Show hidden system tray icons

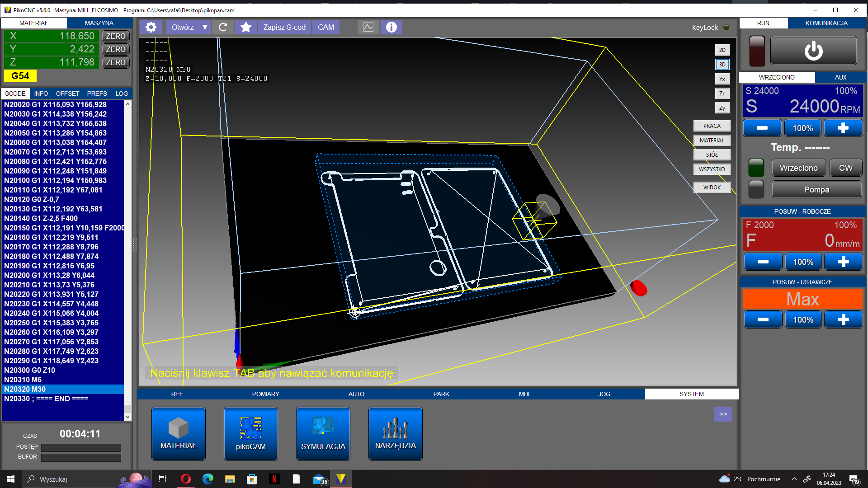click(794, 479)
